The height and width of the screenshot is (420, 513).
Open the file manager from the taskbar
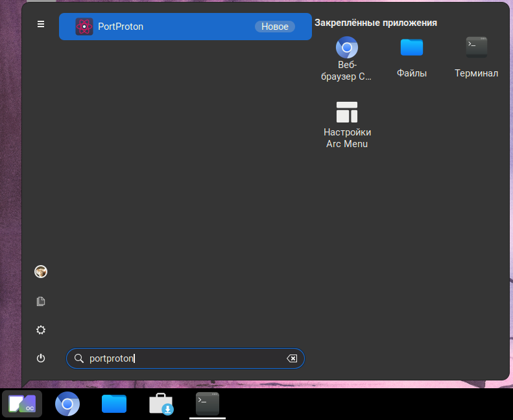tap(114, 404)
